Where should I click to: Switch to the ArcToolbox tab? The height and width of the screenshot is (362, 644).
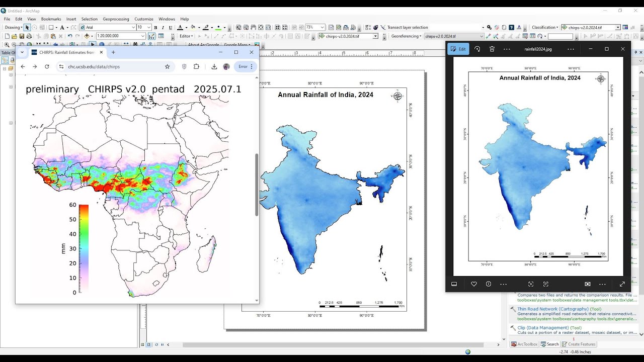524,344
